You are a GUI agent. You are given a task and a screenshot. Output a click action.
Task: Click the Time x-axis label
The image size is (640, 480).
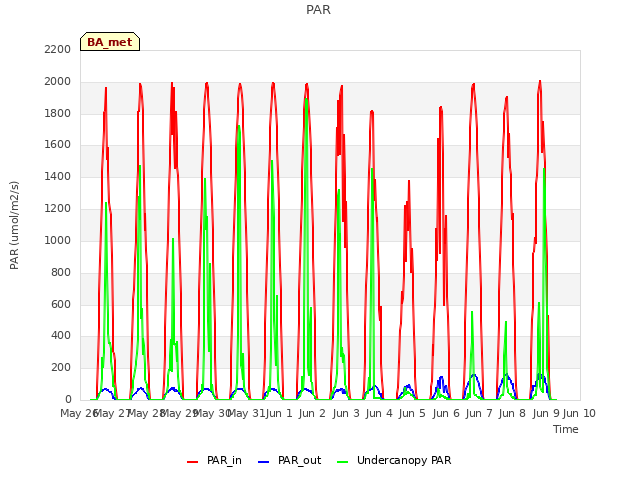(x=566, y=429)
